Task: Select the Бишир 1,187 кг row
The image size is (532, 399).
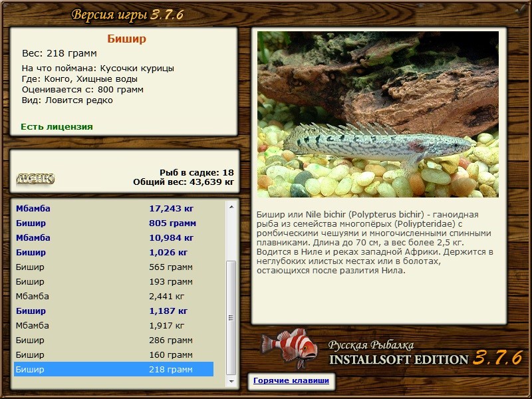Action: (114, 311)
